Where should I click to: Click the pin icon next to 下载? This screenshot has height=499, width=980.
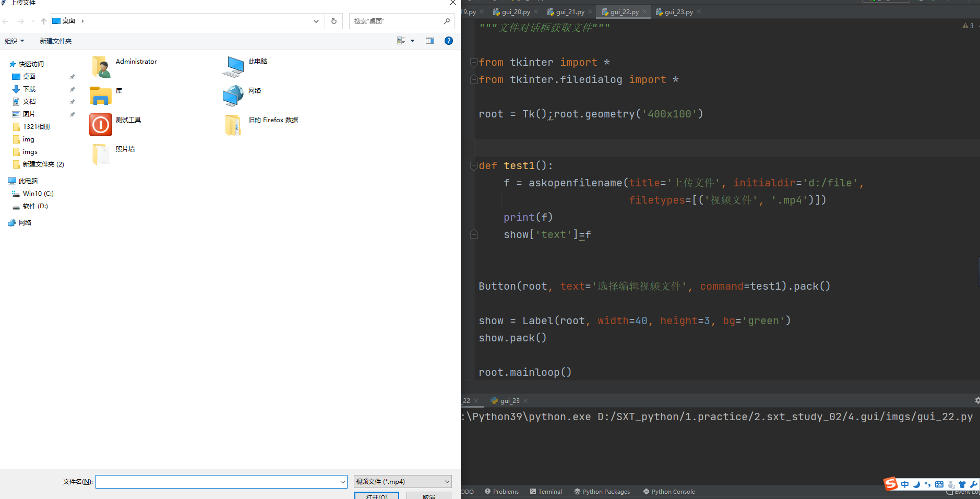point(72,89)
